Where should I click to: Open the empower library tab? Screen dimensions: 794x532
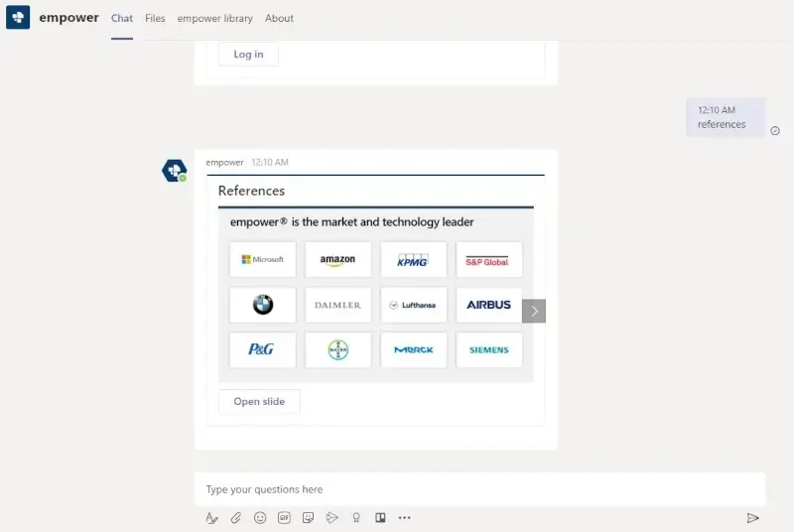[x=214, y=18]
